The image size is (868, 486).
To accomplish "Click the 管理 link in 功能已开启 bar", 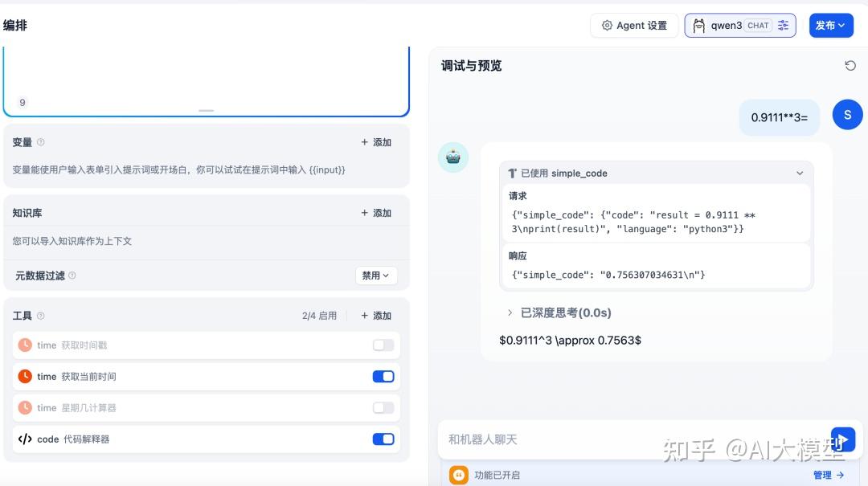I will pyautogui.click(x=825, y=475).
